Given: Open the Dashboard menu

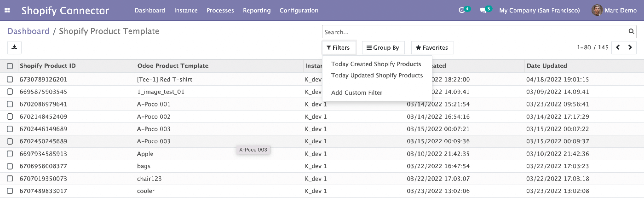Looking at the screenshot, I should [x=149, y=10].
